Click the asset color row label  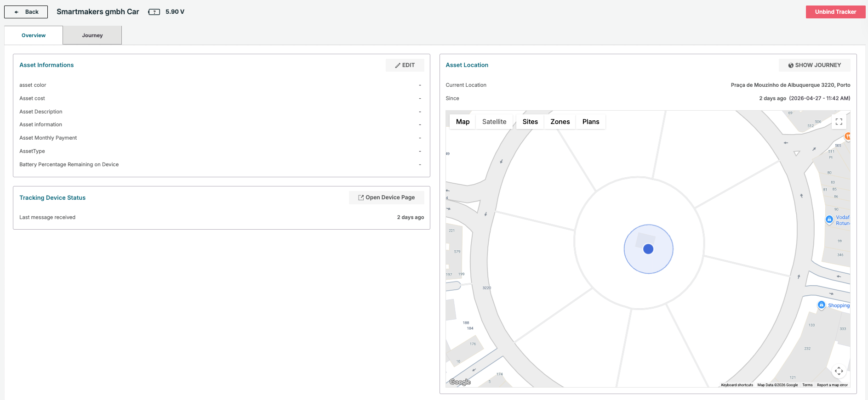[33, 85]
